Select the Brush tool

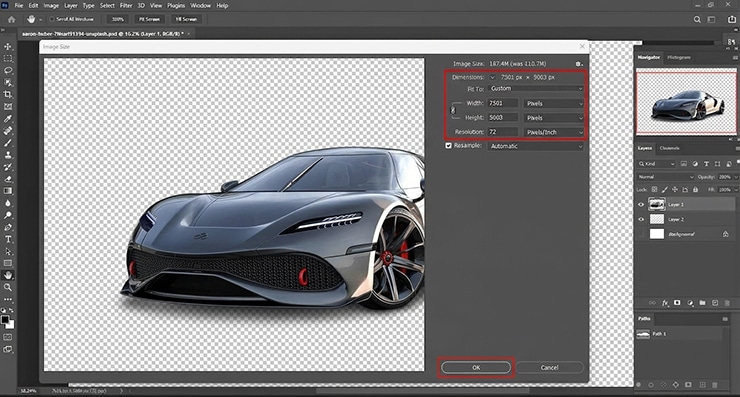8,143
